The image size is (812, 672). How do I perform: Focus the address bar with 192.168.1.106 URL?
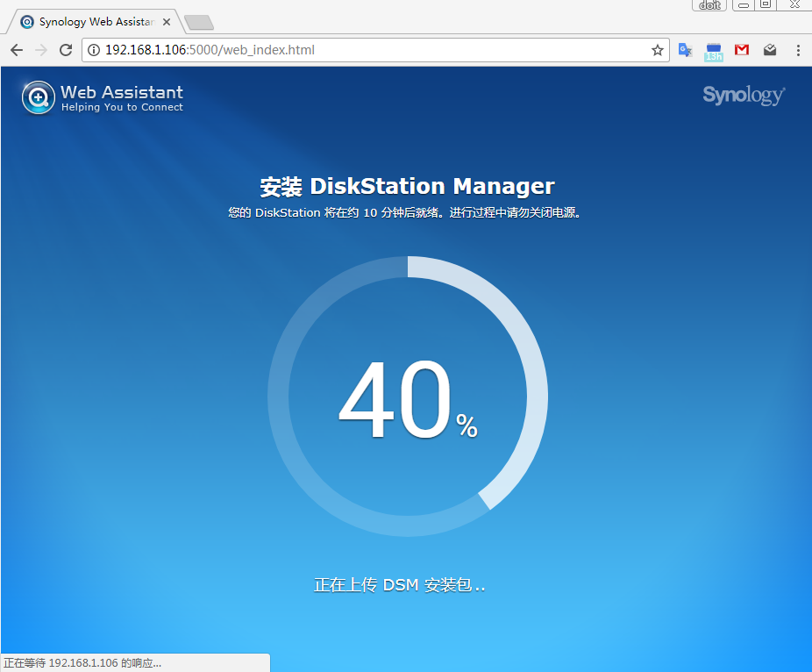point(375,50)
